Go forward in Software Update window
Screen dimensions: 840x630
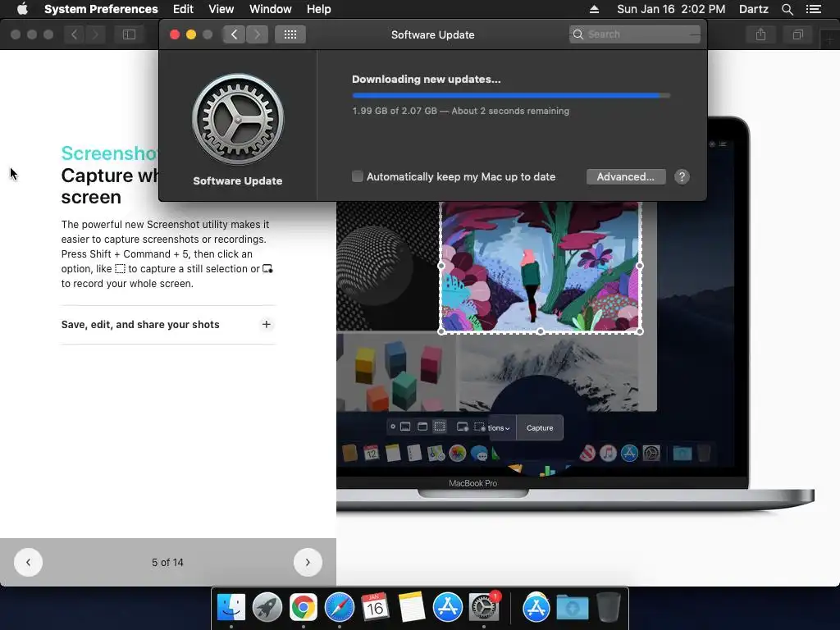257,34
